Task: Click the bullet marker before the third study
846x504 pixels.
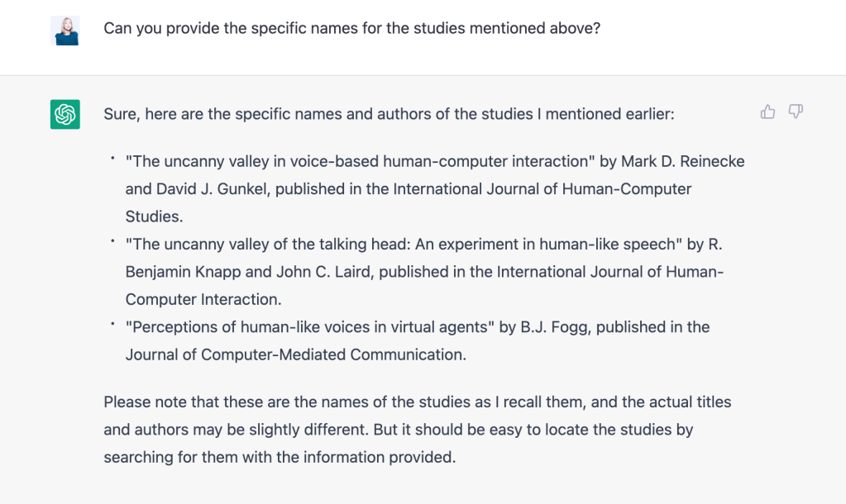Action: [112, 321]
